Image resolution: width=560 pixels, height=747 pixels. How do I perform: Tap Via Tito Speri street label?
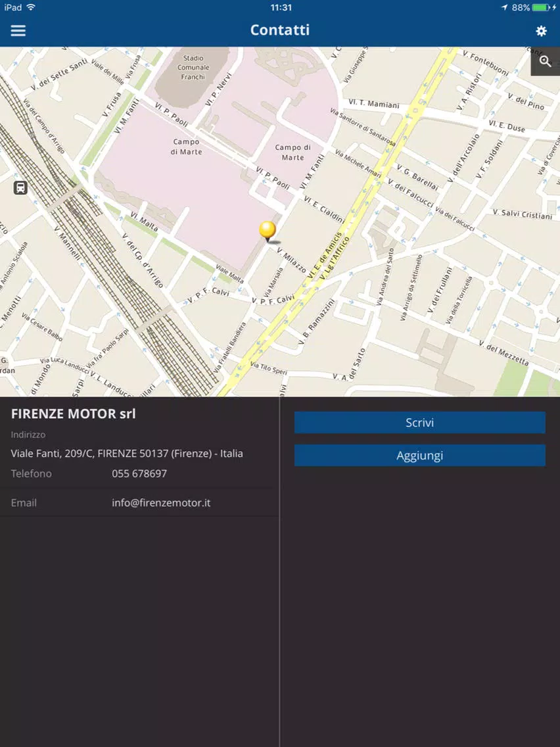(269, 368)
